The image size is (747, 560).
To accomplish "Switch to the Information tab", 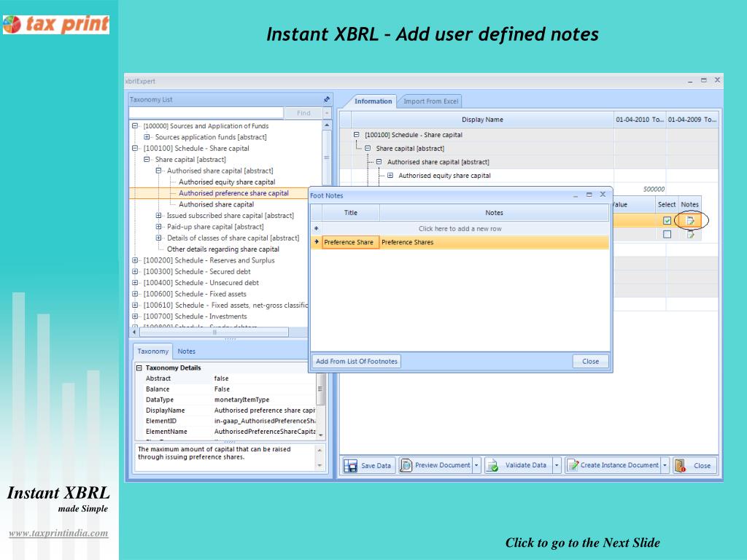I will (373, 101).
